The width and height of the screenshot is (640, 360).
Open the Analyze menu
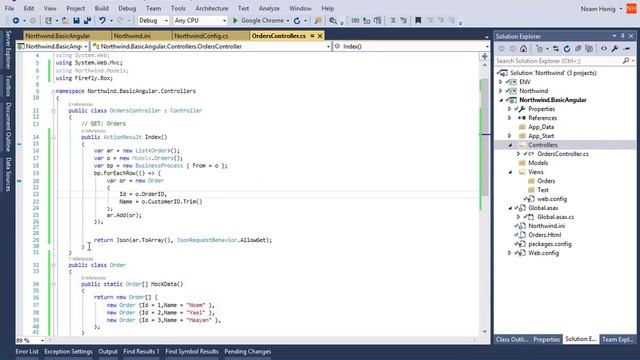coord(269,8)
